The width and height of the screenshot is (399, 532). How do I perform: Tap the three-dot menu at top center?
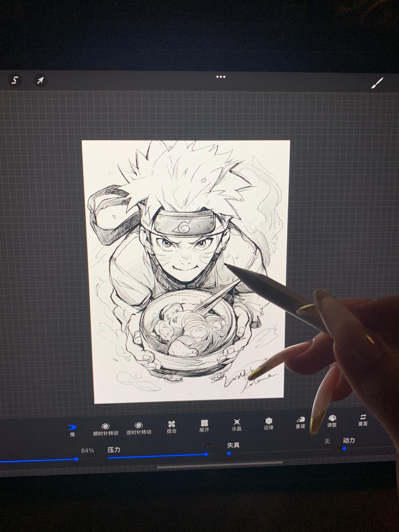click(x=220, y=77)
